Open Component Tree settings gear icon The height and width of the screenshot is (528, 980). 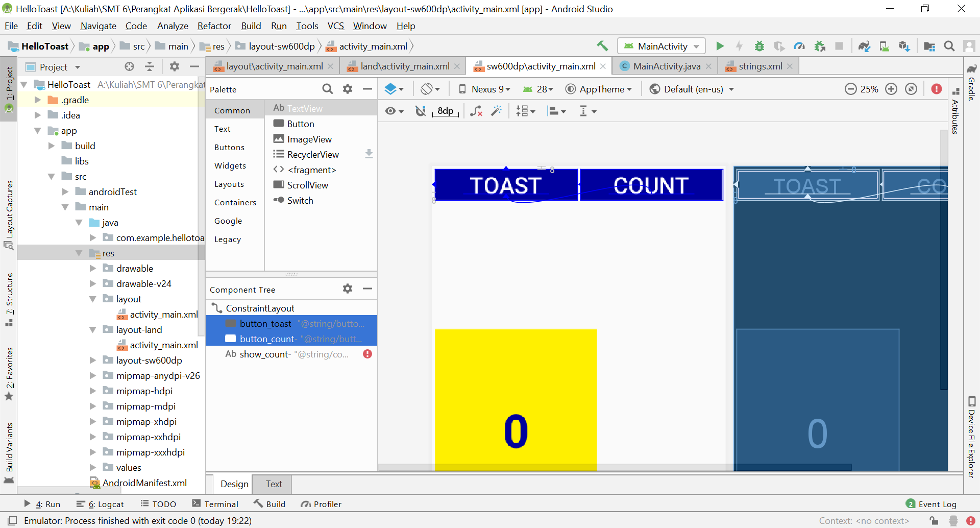(348, 289)
